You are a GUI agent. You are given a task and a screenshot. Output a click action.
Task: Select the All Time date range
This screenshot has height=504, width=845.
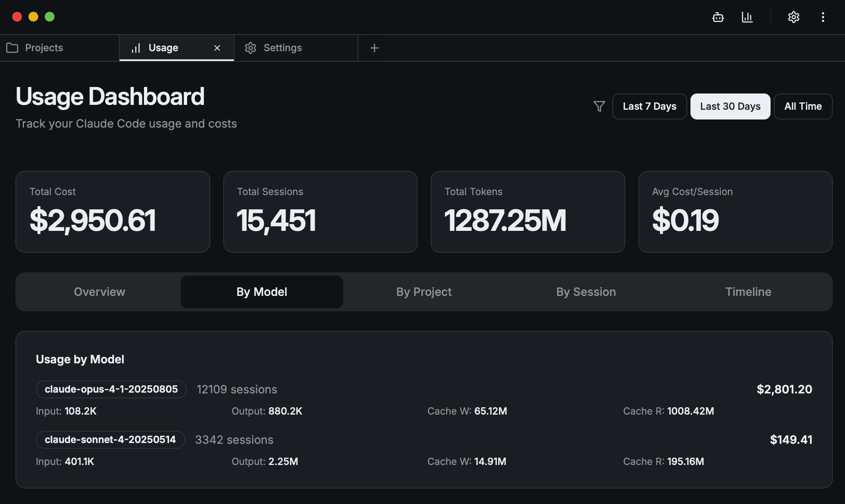point(803,106)
